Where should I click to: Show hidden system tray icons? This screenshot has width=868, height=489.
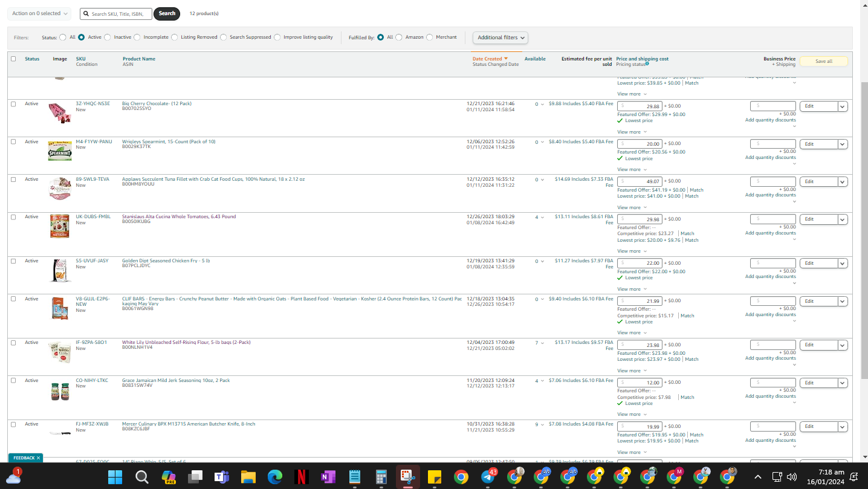[x=757, y=477]
